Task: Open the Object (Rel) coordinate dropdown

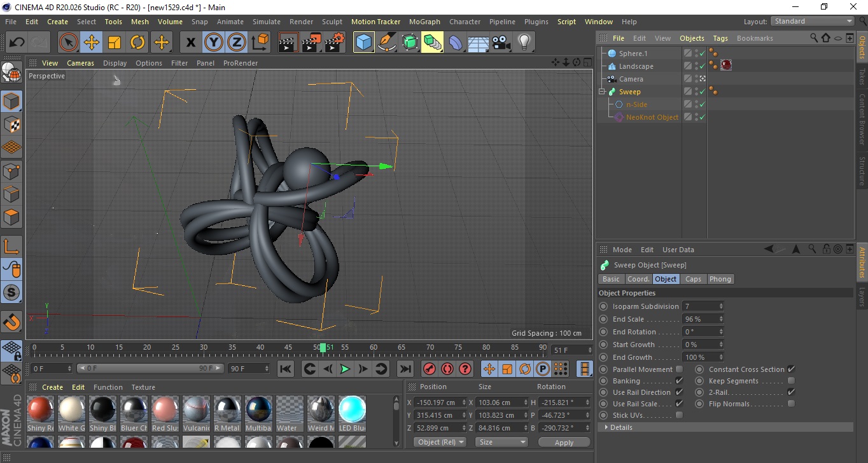Action: point(440,442)
